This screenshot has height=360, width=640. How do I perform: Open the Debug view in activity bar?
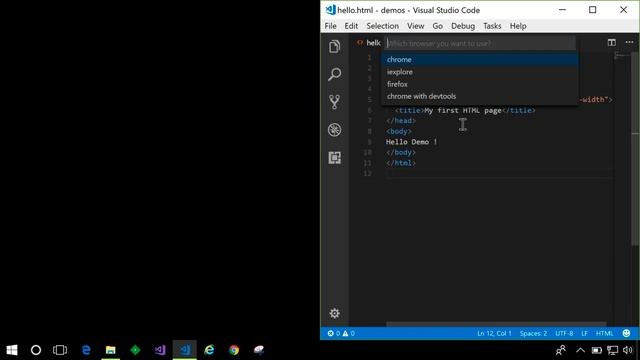click(x=334, y=130)
